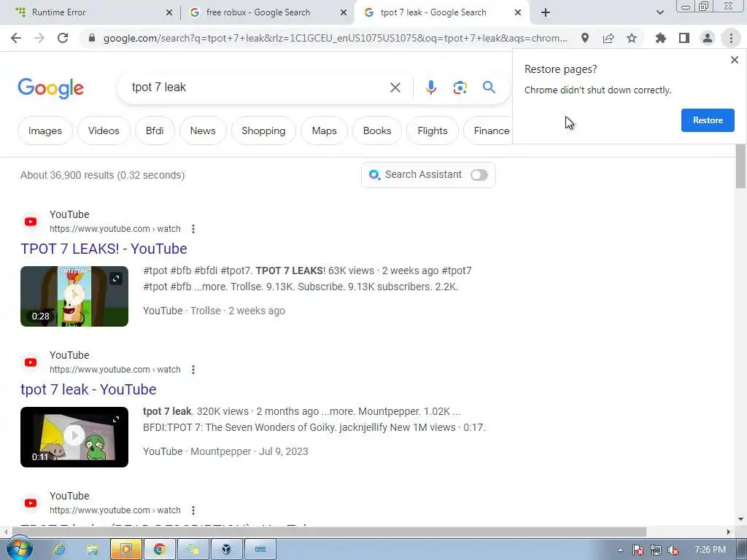747x560 pixels.
Task: Click the Google logo
Action: pos(50,88)
